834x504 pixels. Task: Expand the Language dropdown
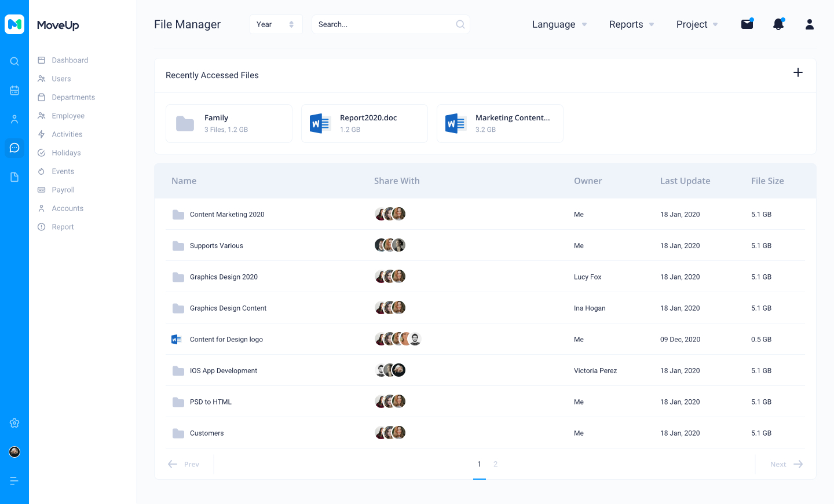559,24
